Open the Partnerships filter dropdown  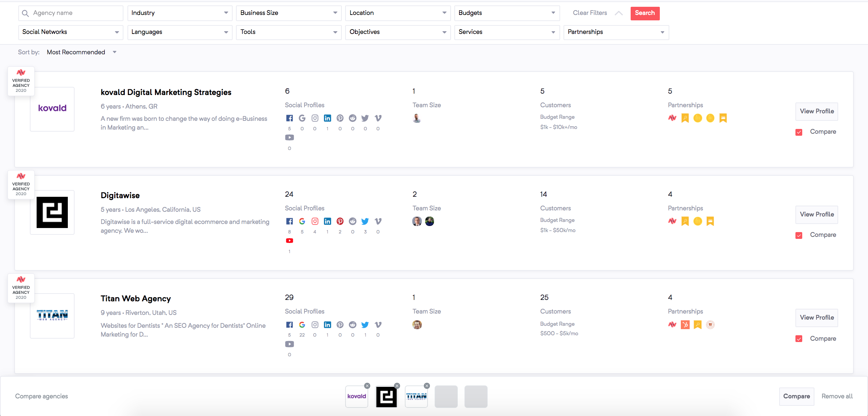[x=616, y=32]
